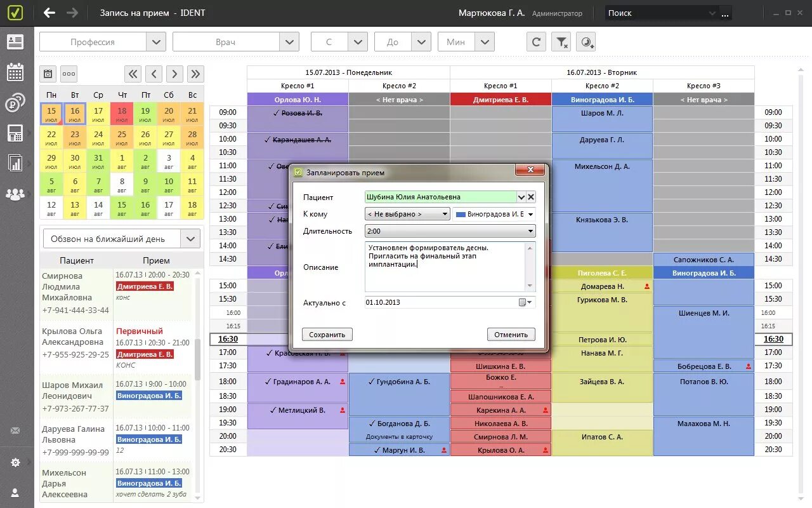Save the planned appointment with Сохранить
Image resolution: width=812 pixels, height=508 pixels.
[x=327, y=335]
